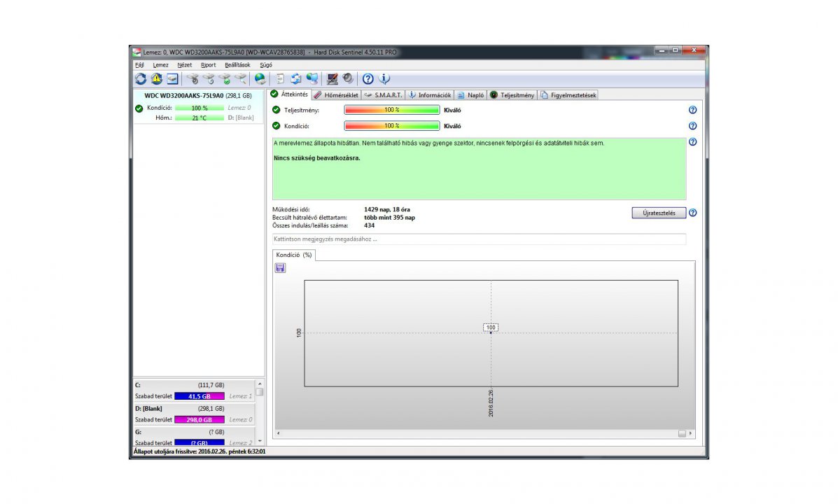
Task: Click the refresh (blue arrows) toolbar icon
Action: pyautogui.click(x=141, y=79)
